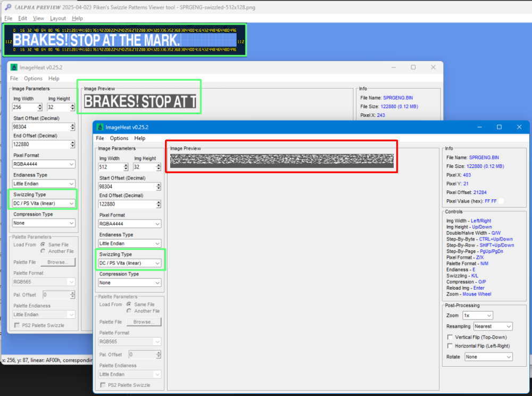Image resolution: width=532 pixels, height=396 pixels.
Task: Open Edit menu in Swizzle Patterns Viewer
Action: [22, 18]
